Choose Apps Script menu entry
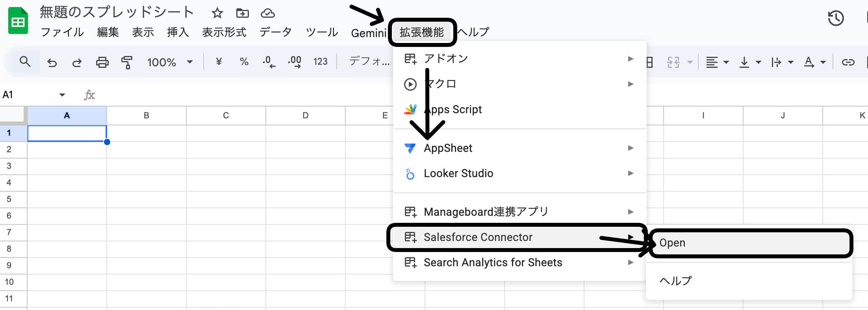The height and width of the screenshot is (310, 868). click(520, 109)
